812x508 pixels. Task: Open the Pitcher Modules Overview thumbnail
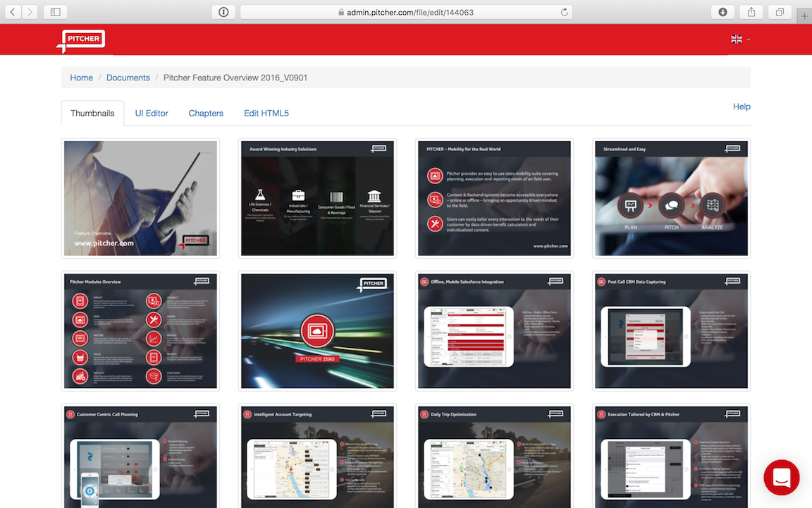[140, 331]
